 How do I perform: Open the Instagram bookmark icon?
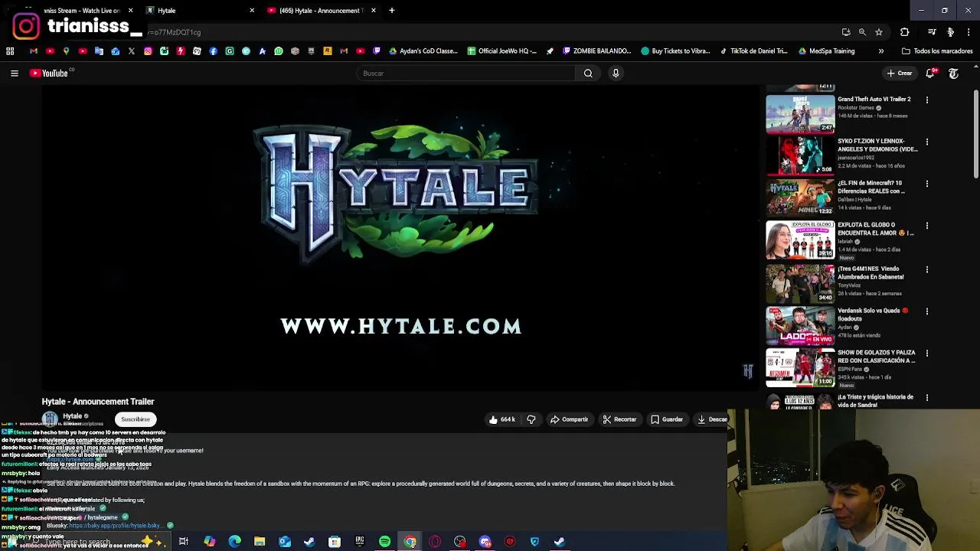click(148, 51)
